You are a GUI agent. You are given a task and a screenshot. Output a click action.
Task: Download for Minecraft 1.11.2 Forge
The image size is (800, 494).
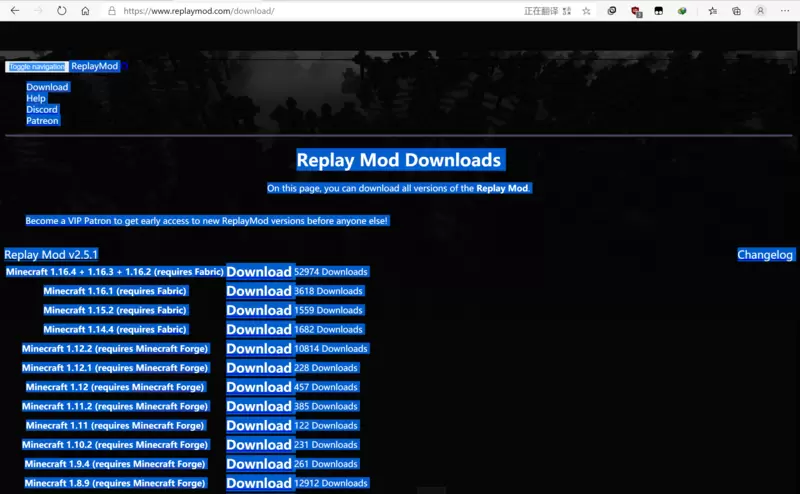[x=259, y=407]
